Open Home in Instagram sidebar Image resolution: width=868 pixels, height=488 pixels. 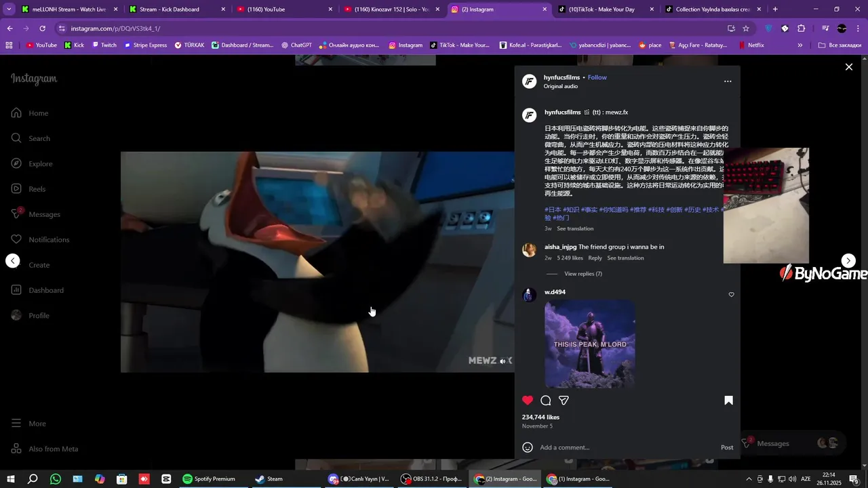[x=30, y=113]
